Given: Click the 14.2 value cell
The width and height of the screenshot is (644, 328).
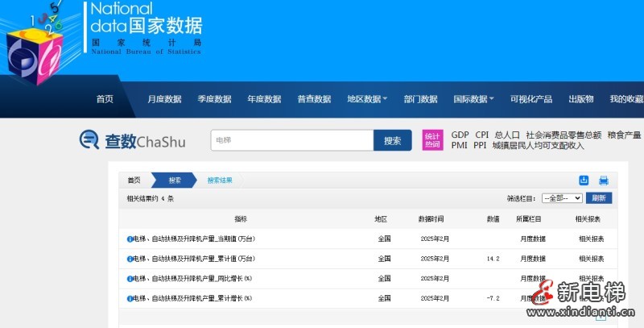Looking at the screenshot, I should pos(493,259).
